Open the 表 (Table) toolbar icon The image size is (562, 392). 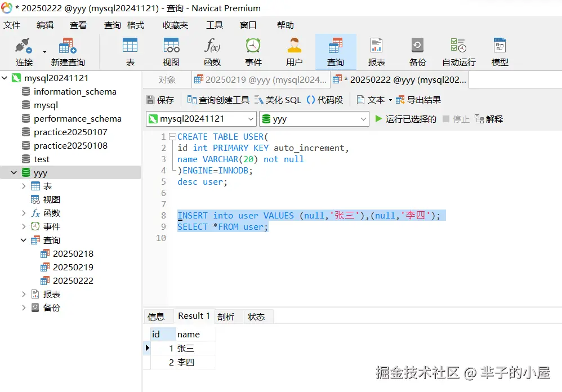(x=130, y=52)
